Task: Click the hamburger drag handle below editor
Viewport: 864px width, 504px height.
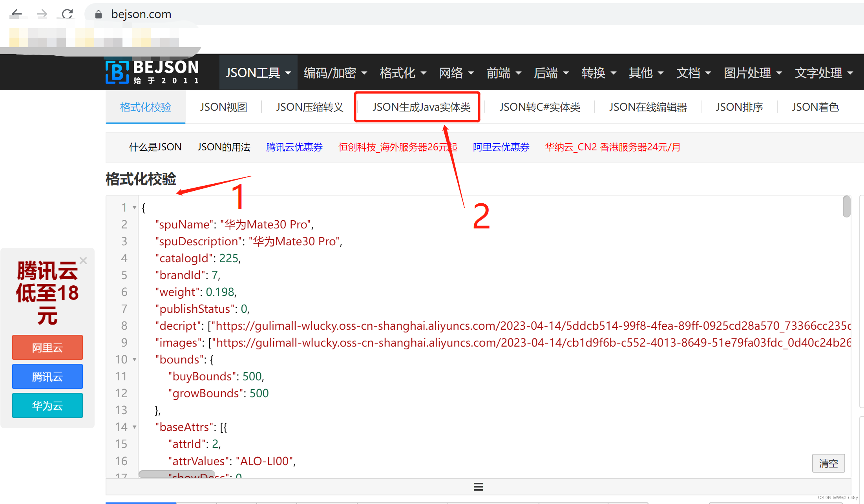Action: pyautogui.click(x=478, y=487)
